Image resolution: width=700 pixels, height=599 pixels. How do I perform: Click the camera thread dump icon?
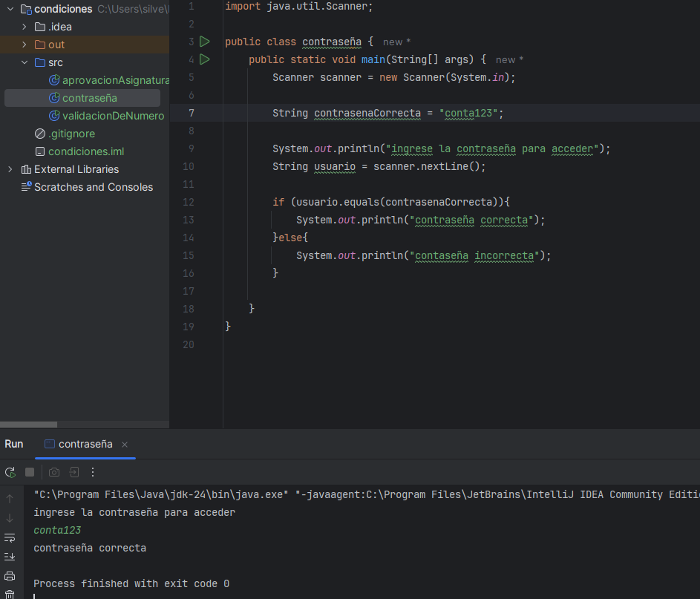[x=54, y=472]
